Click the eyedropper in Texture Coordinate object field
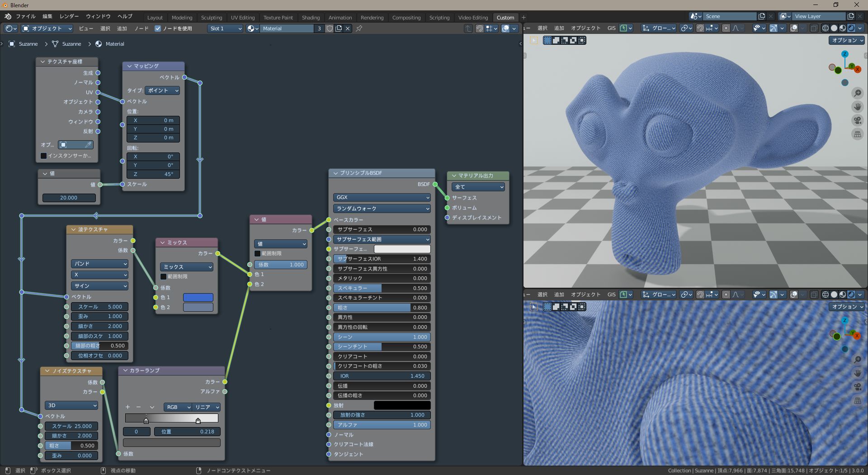Image resolution: width=868 pixels, height=475 pixels. pos(89,145)
